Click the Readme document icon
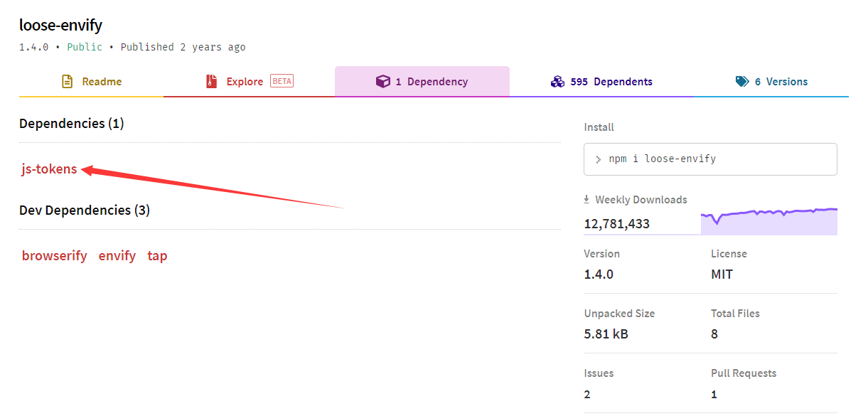The image size is (868, 416). click(x=68, y=81)
